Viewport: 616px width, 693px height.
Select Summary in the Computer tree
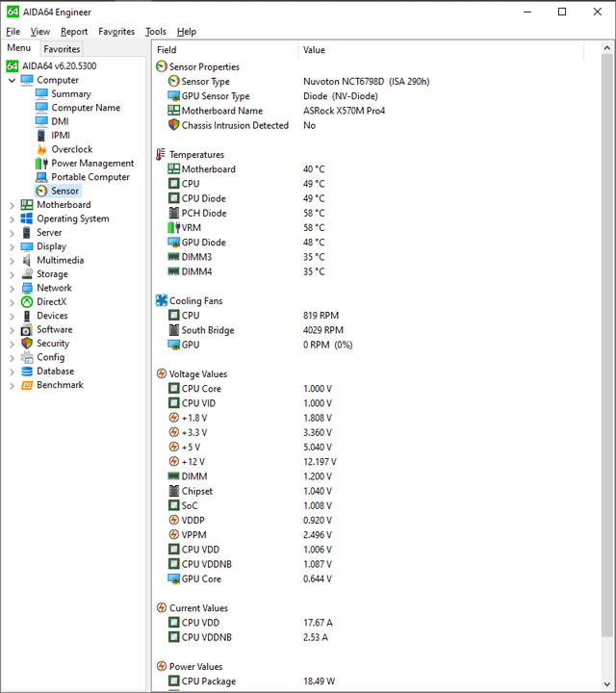(71, 94)
